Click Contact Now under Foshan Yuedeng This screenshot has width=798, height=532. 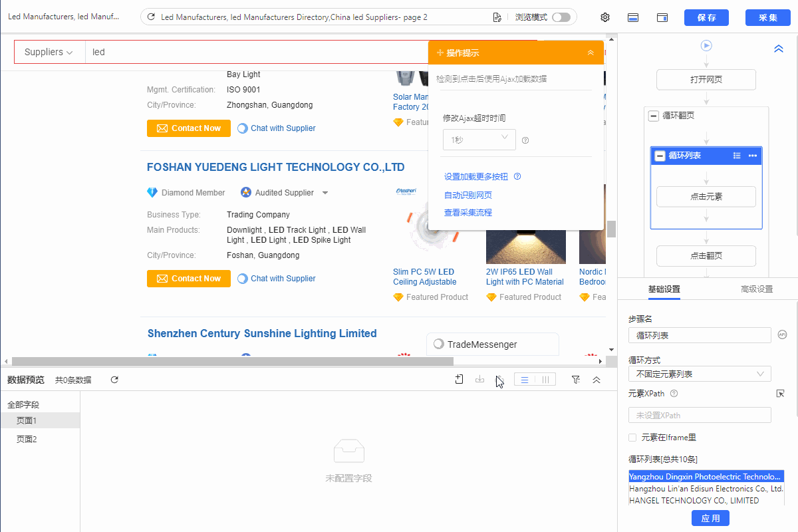point(189,279)
